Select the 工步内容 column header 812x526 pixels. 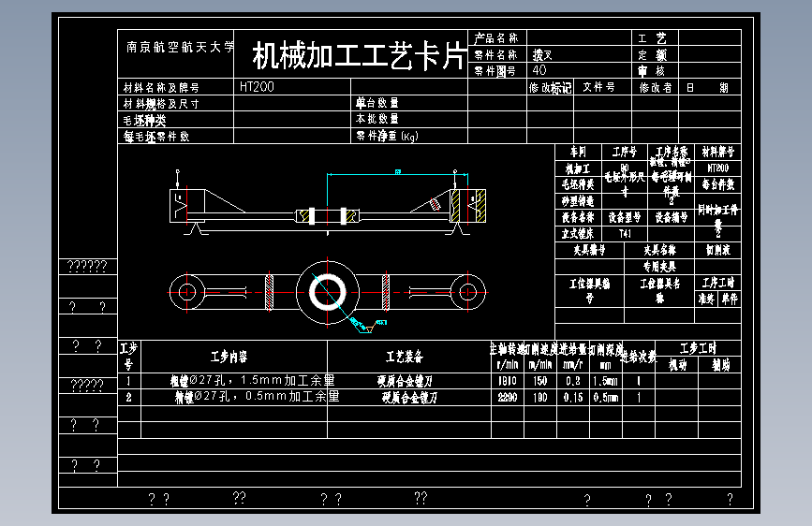pos(229,357)
